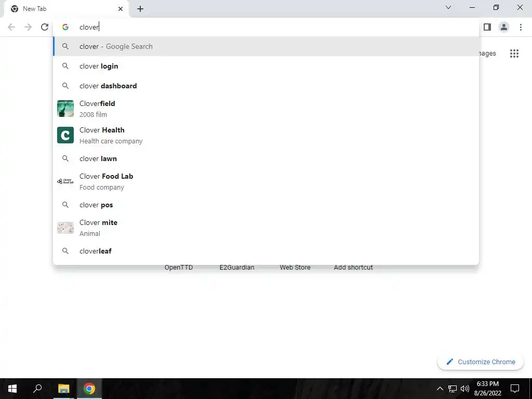Click search icon beside clover login
532x399 pixels.
coord(65,66)
